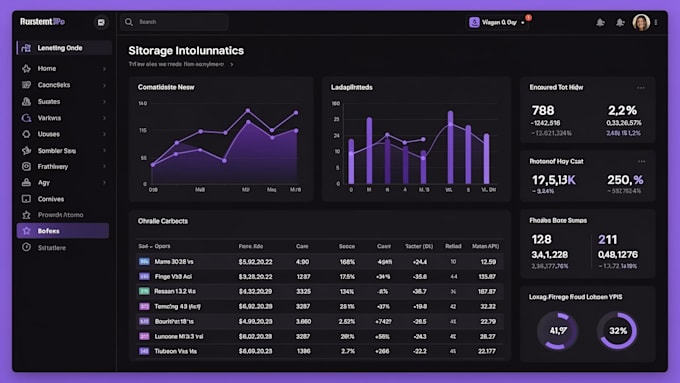Select the highlighted Bofexs sidebar item
The height and width of the screenshot is (383, 680).
pyautogui.click(x=63, y=231)
